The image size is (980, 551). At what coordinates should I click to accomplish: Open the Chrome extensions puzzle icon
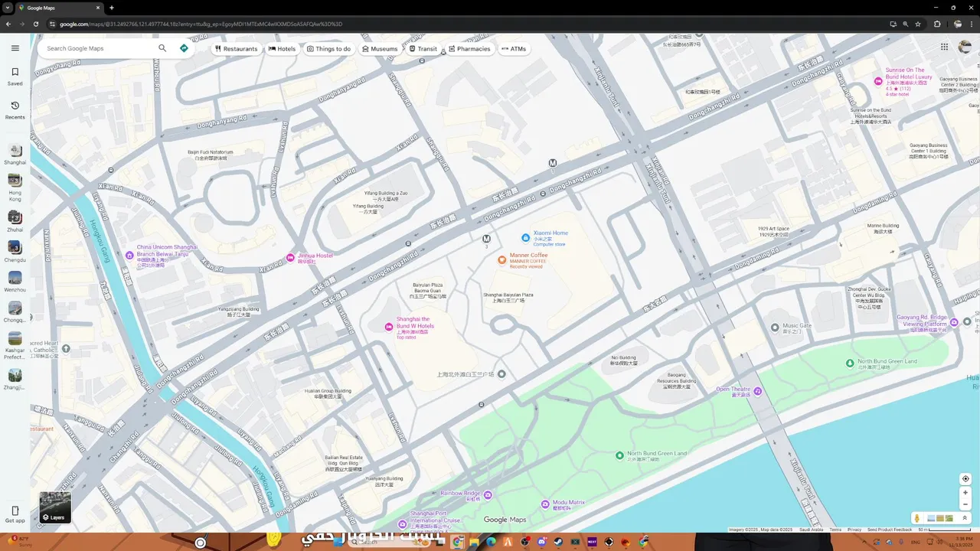point(937,24)
